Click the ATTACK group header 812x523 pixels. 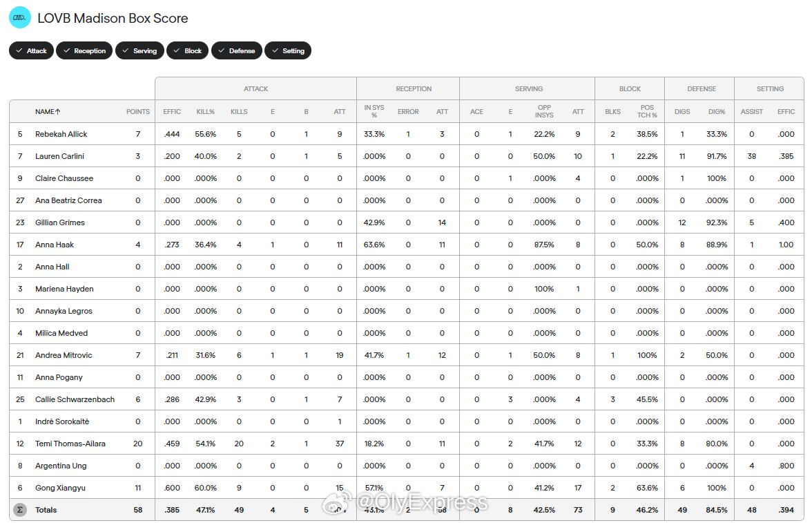[255, 88]
